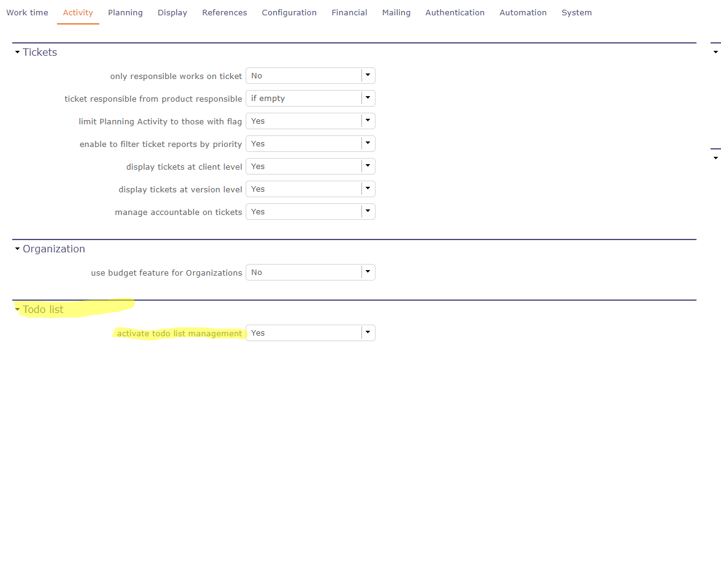Switch to the Planning tab
This screenshot has width=721, height=588.
pos(125,13)
